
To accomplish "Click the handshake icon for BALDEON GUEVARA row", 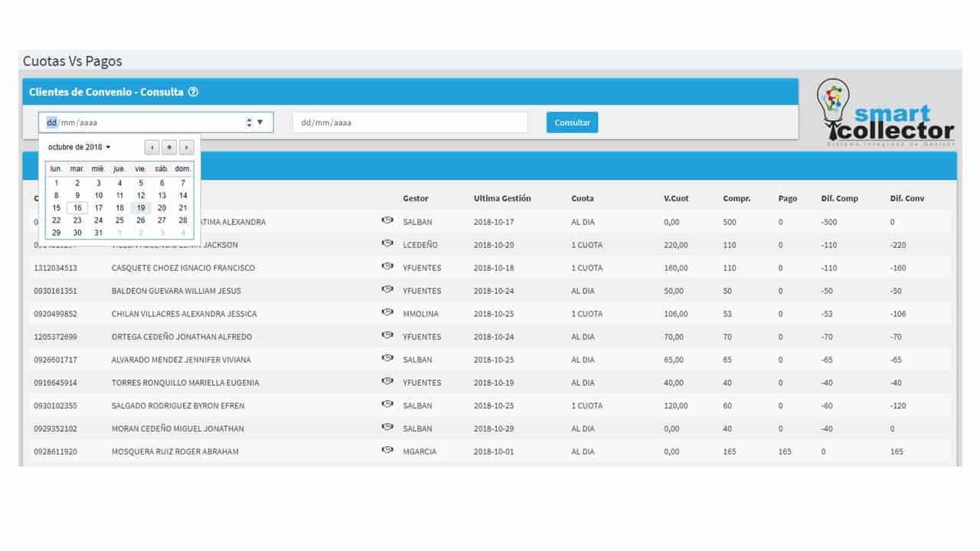I will click(387, 290).
